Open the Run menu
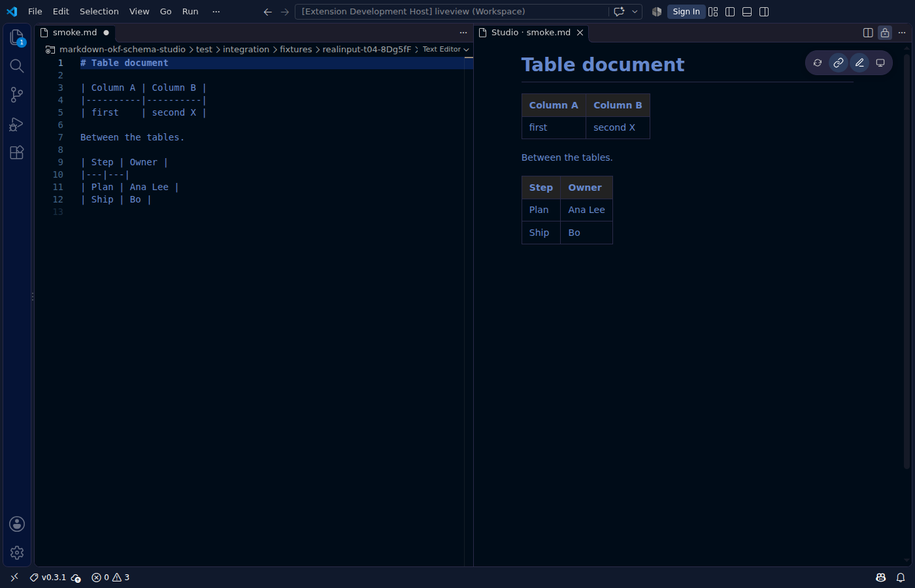This screenshot has width=915, height=588. 190,12
